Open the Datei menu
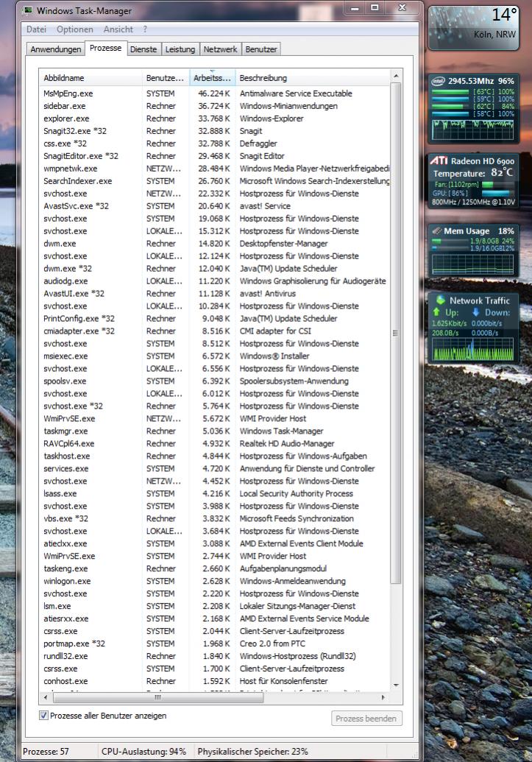532x762 pixels. point(37,29)
